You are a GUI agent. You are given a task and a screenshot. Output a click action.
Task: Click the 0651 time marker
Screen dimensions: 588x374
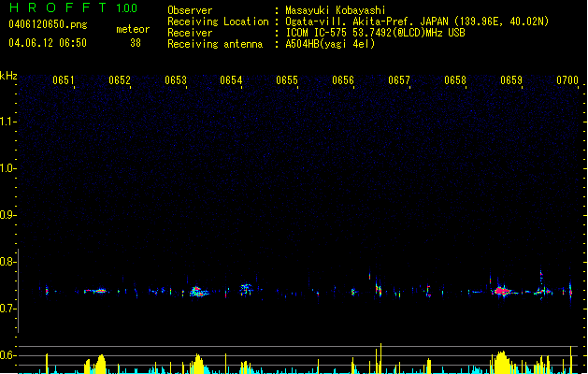coord(64,80)
